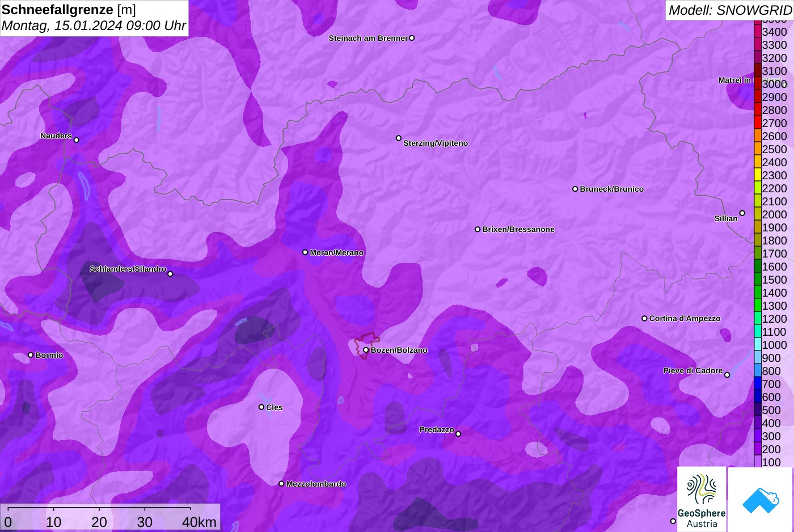Viewport: 794px width, 532px height.
Task: Click the 20 mark on scale bar
Action: click(x=99, y=522)
